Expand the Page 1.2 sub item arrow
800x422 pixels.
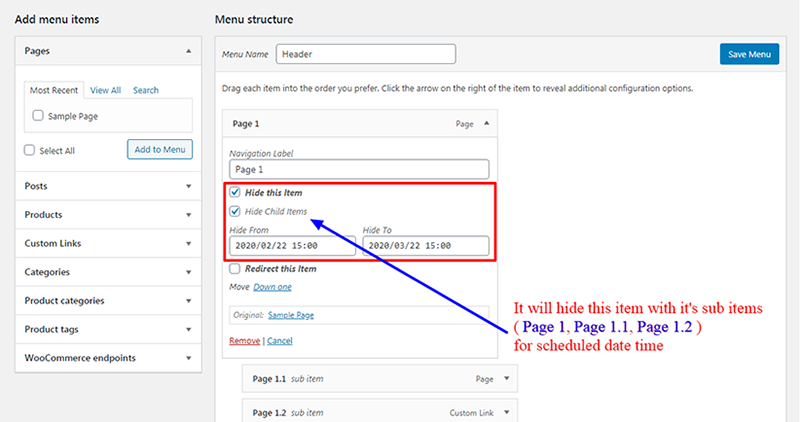506,412
